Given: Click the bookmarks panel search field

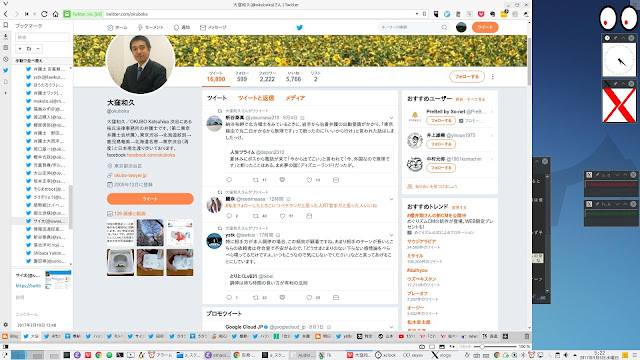Looking at the screenshot, I should coord(42,37).
